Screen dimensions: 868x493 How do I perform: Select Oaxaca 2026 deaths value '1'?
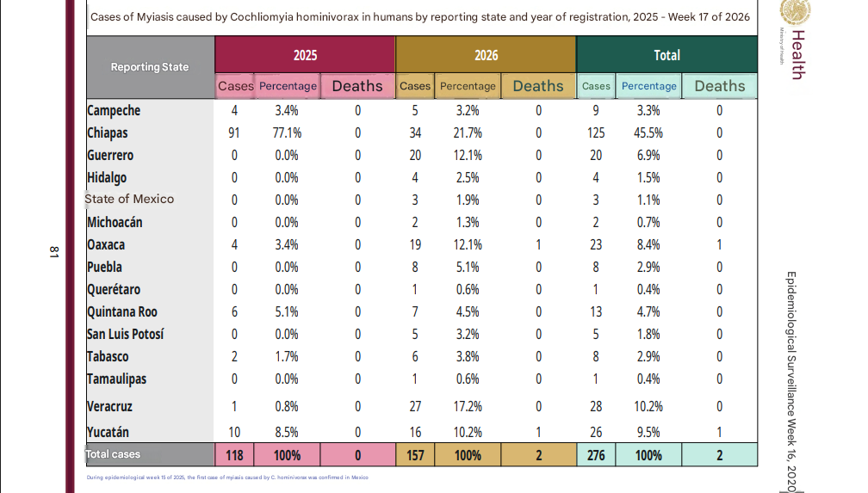[539, 244]
